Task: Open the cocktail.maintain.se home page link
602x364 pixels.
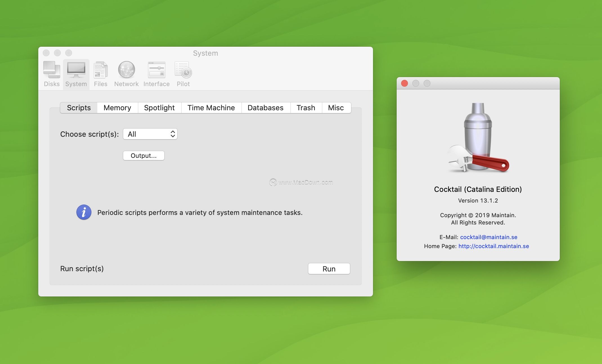Action: point(494,246)
